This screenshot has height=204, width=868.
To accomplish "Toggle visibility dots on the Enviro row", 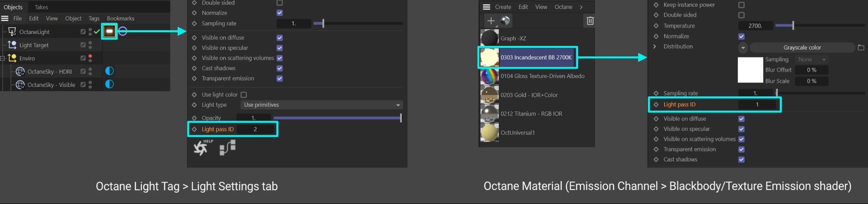I will (90, 58).
